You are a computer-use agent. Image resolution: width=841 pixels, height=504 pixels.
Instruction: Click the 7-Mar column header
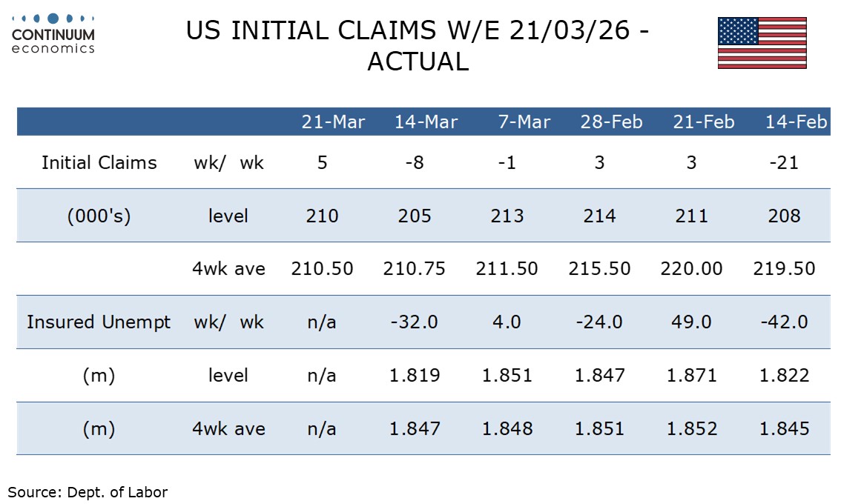coord(524,122)
